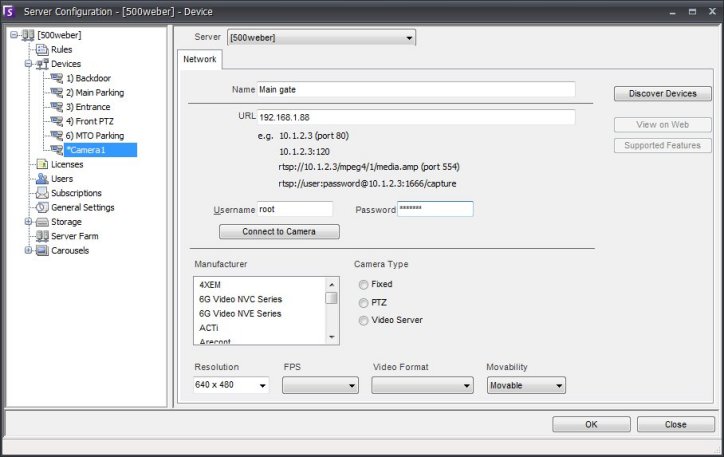724x457 pixels.
Task: Maximize the Server Configuration window
Action: tap(692, 12)
